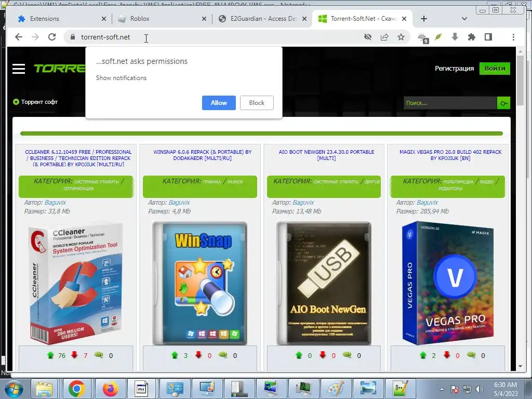This screenshot has height=399, width=532.
Task: Go back to the previous page
Action: [x=19, y=37]
